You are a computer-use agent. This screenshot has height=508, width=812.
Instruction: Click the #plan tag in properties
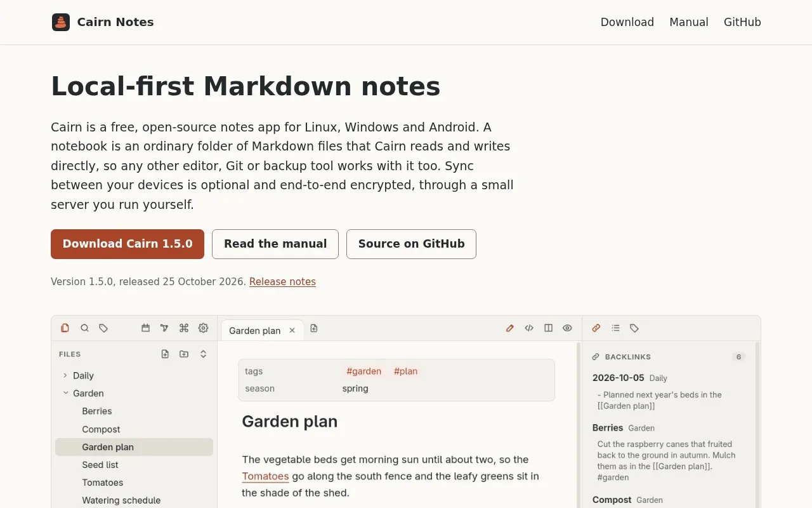point(405,371)
